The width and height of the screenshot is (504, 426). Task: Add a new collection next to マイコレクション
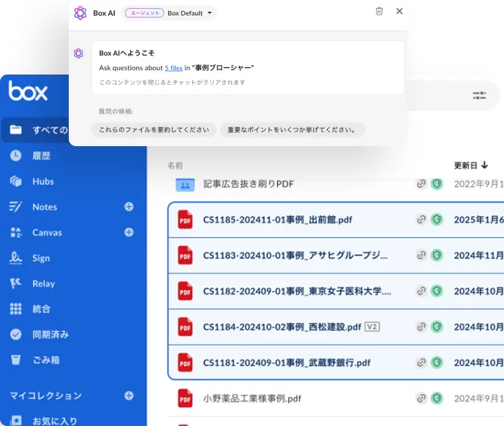(129, 395)
